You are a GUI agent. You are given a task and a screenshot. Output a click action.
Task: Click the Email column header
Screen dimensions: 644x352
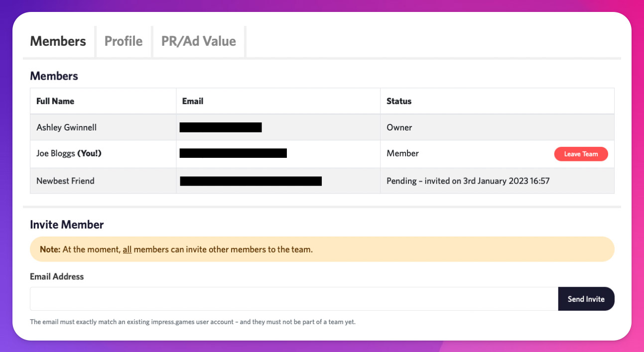193,101
